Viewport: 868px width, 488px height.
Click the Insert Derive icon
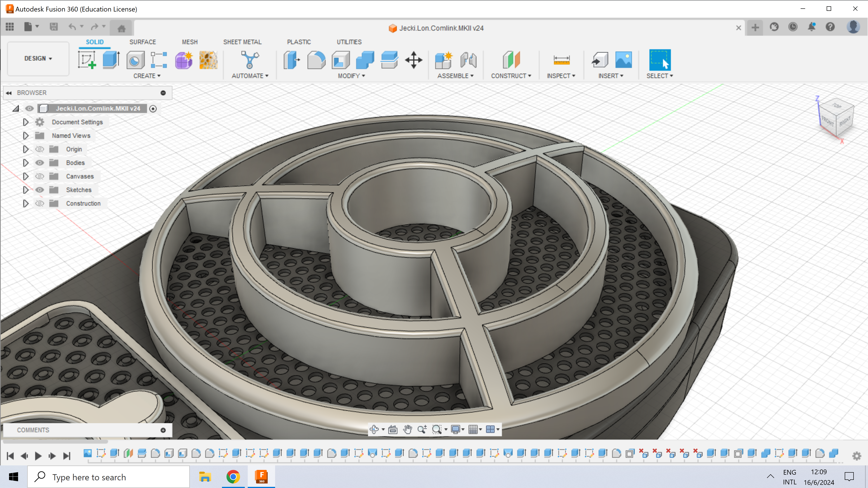pos(600,60)
